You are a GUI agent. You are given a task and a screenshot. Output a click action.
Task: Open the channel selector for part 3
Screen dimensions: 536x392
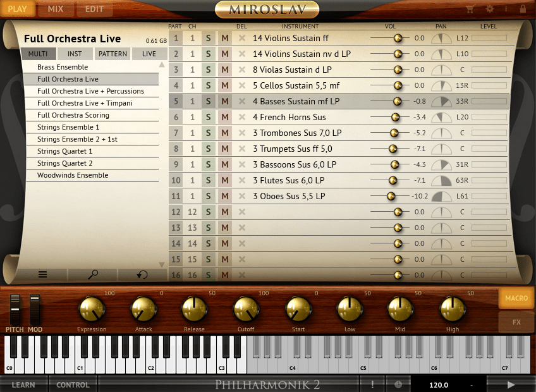tap(192, 70)
